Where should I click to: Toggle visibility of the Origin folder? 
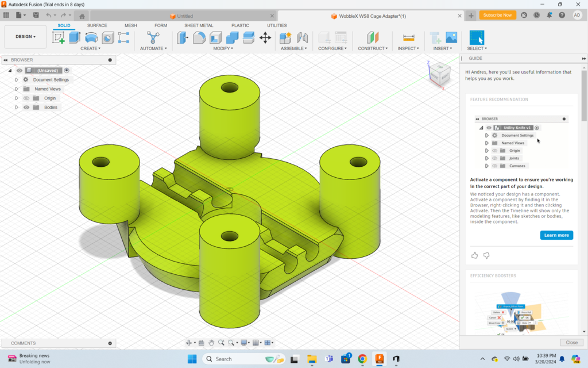coord(26,98)
